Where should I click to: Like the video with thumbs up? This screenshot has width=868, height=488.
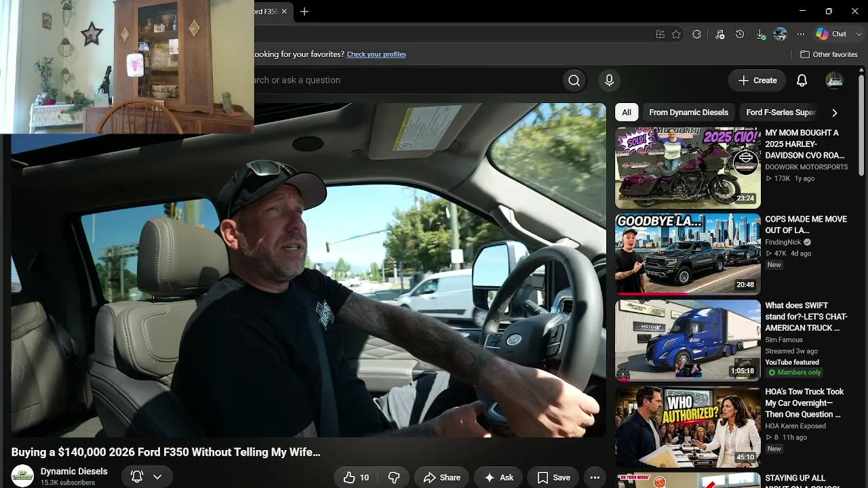[x=357, y=477]
